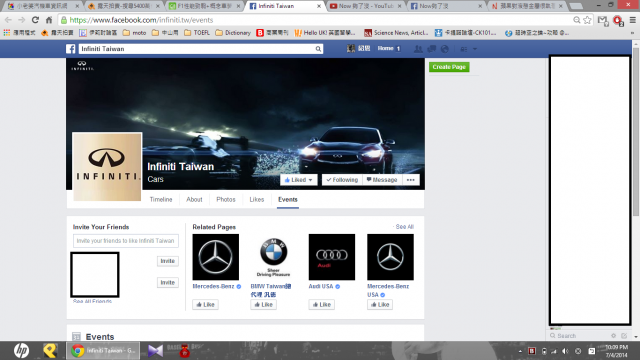
Task: Open the BMW Taiwan page link
Action: [271, 290]
